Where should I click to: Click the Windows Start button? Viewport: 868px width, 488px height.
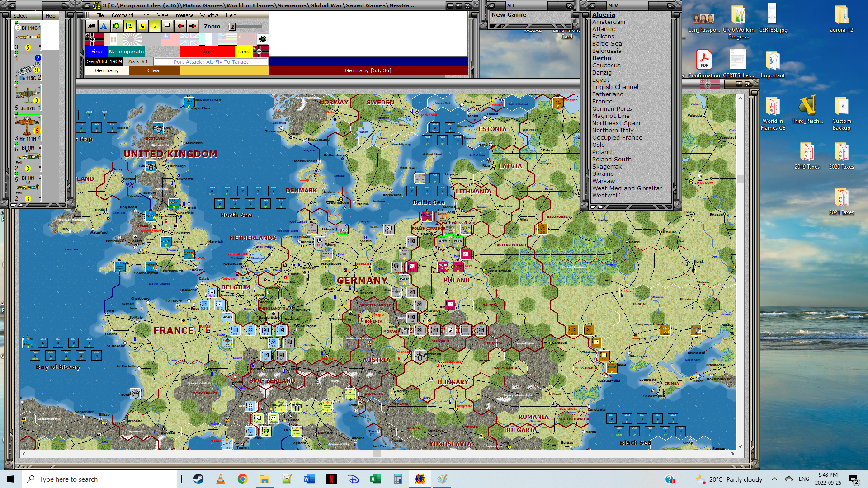[11, 479]
